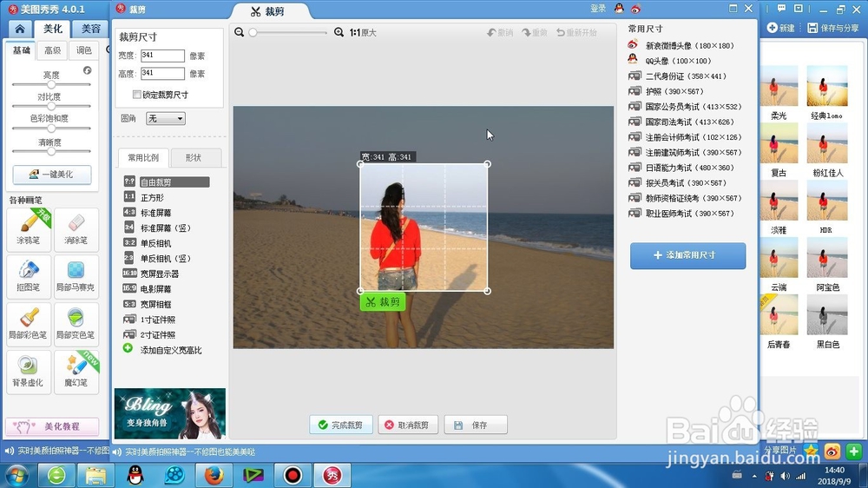Adjust the 色彩饱和度 saturation slider

[51, 129]
